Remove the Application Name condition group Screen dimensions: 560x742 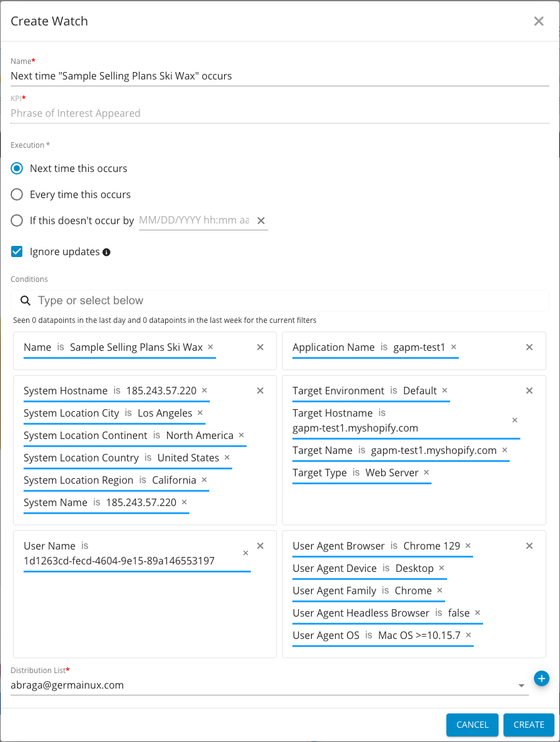coord(530,347)
